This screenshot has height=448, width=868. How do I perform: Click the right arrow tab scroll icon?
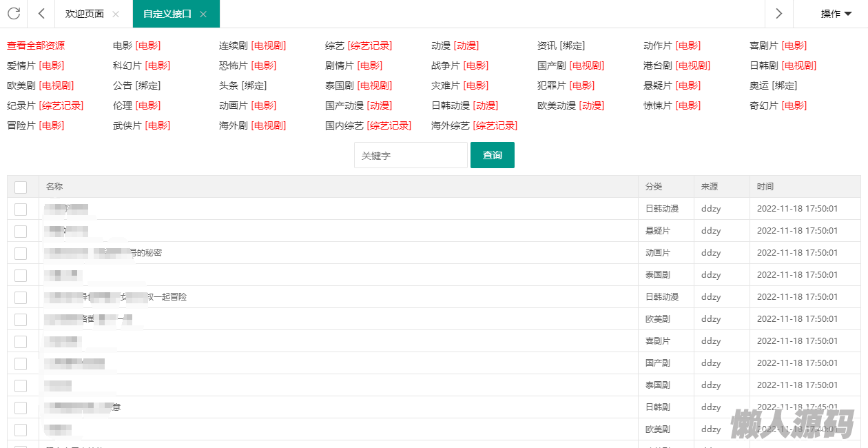click(778, 14)
